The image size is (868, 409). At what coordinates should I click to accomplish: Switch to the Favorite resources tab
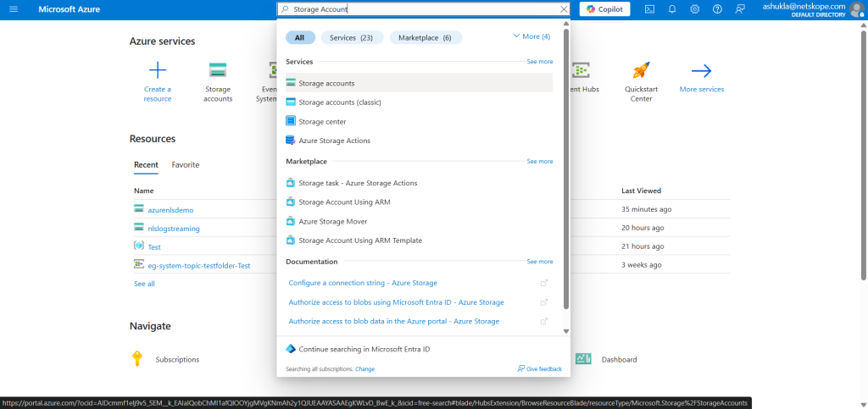(186, 165)
